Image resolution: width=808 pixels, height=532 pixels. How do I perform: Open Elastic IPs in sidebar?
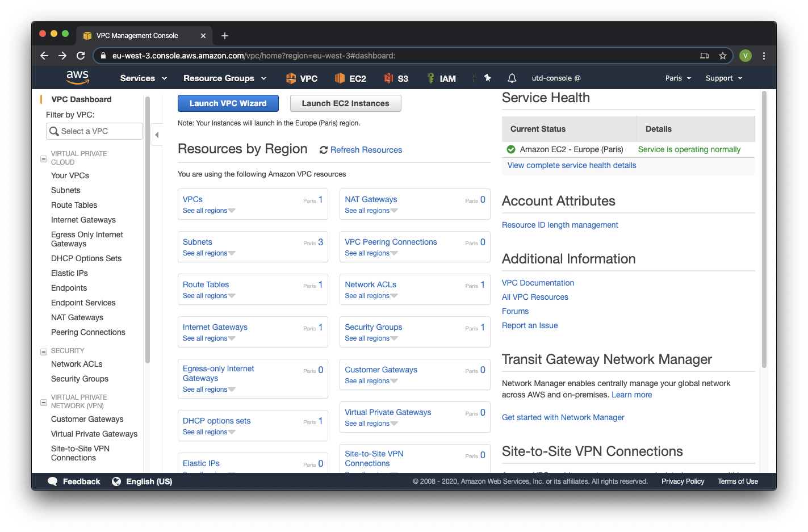[69, 273]
